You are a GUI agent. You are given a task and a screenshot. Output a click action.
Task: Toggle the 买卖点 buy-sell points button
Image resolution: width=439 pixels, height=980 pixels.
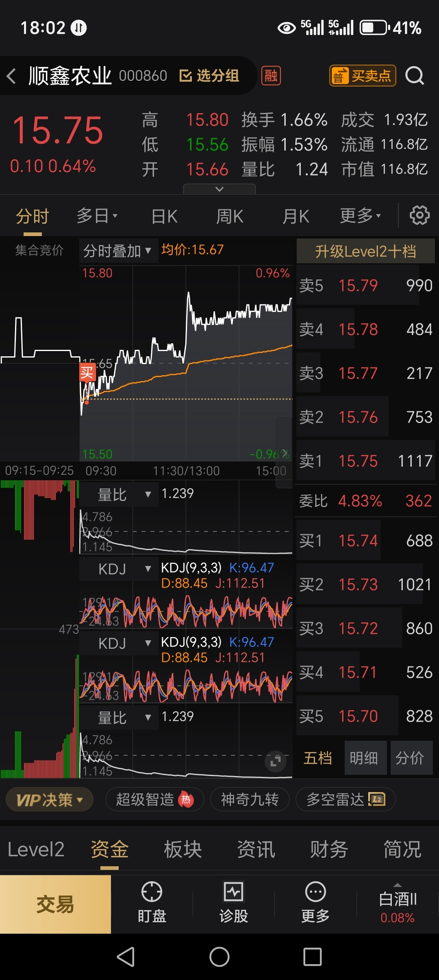363,76
